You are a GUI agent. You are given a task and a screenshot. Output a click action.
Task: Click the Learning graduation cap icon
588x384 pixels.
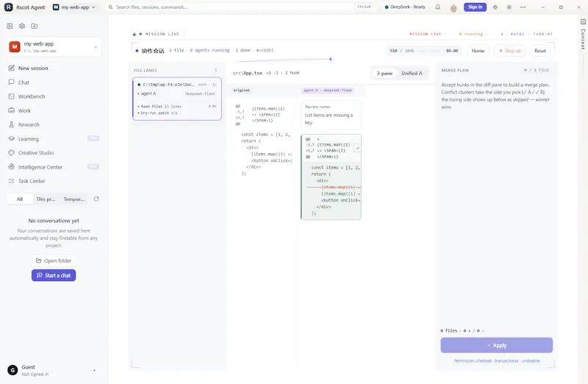coord(11,138)
